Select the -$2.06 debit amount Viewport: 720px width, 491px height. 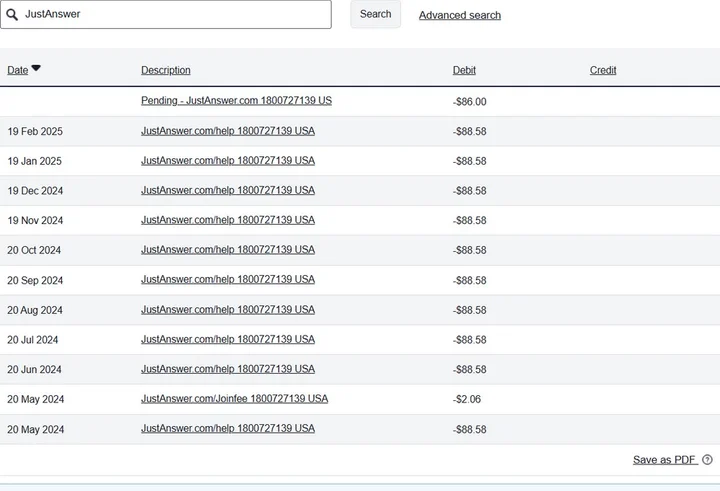[467, 399]
